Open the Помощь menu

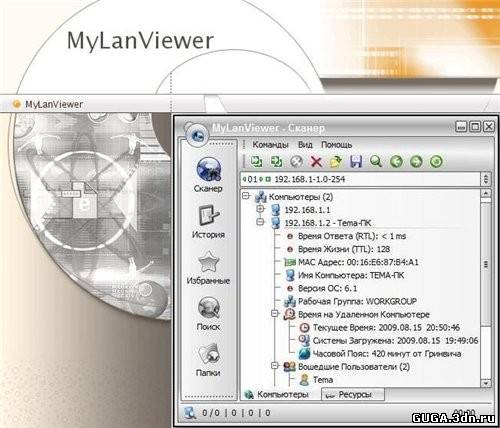click(x=337, y=145)
